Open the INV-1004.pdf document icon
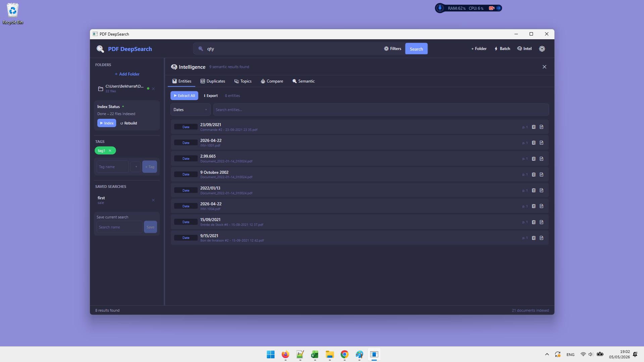 tap(541, 206)
